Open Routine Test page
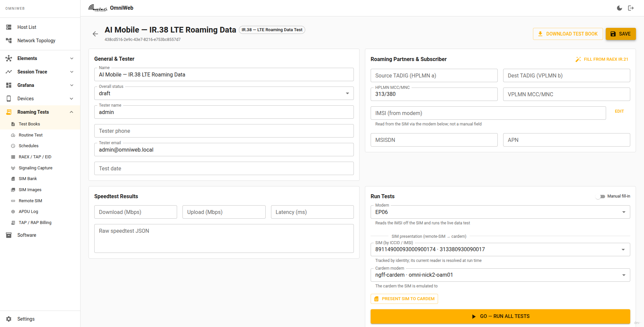The image size is (644, 327). point(40,135)
